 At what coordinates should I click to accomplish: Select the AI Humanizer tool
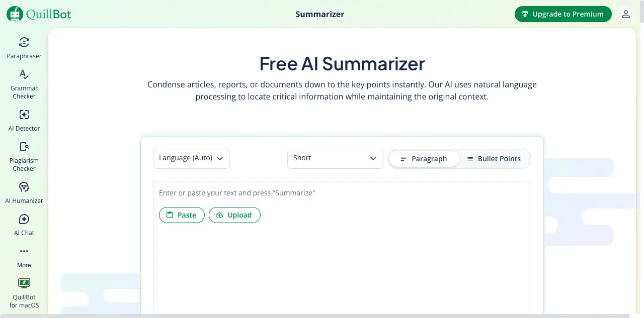[x=24, y=192]
